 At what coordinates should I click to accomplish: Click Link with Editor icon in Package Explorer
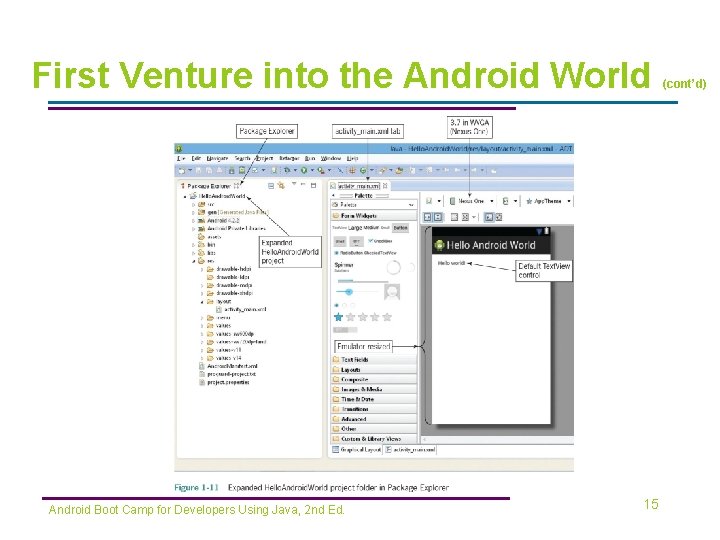(x=281, y=186)
